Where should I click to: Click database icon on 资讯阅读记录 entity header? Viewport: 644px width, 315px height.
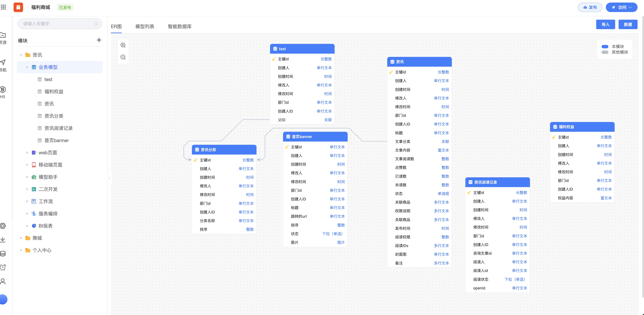[470, 182]
